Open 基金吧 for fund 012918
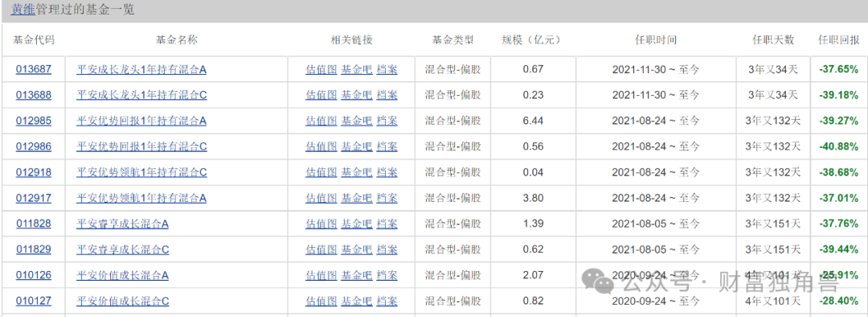Screen dimensions: 868x317 click(x=356, y=172)
